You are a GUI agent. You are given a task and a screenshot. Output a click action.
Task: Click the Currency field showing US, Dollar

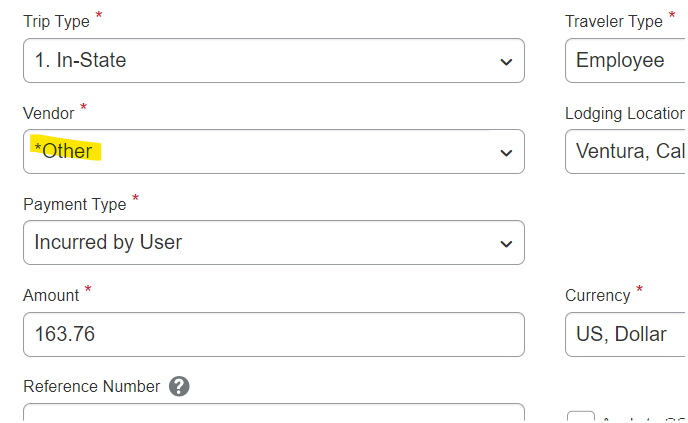point(627,334)
